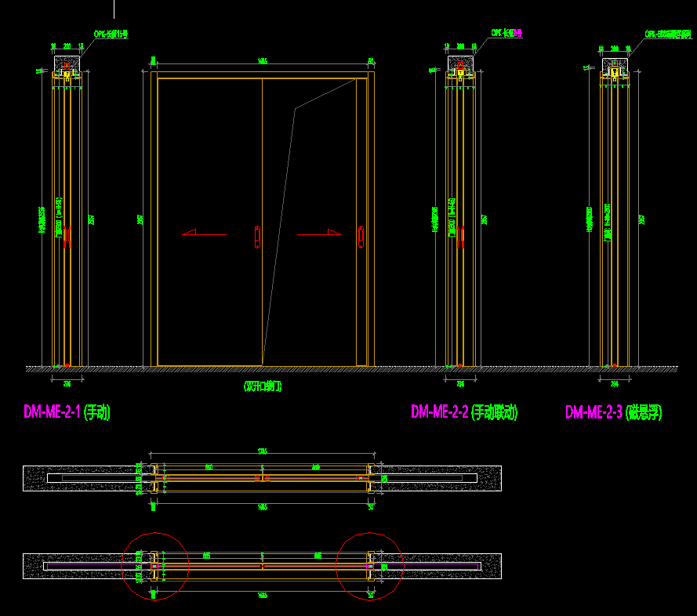697x616 pixels.
Task: Click the DM-ME-2-3 (磁悬浮) title label
Action: click(x=613, y=412)
